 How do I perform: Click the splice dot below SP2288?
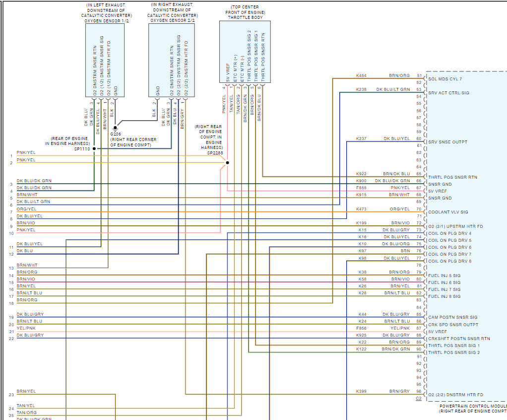[x=227, y=163]
